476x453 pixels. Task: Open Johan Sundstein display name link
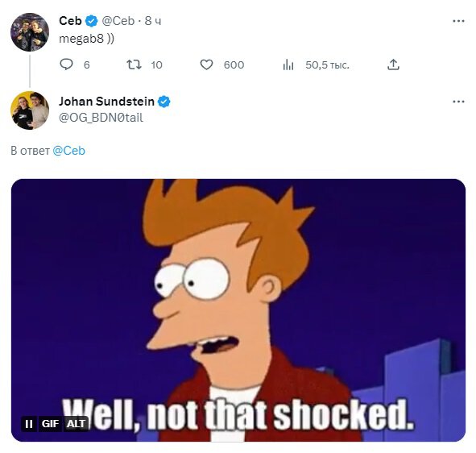106,102
